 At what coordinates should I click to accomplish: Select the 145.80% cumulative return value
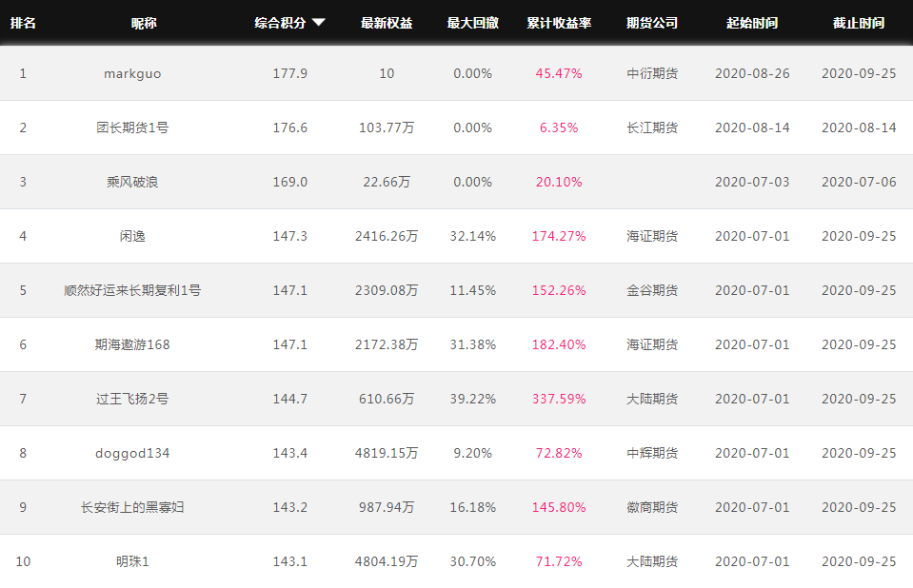[559, 507]
